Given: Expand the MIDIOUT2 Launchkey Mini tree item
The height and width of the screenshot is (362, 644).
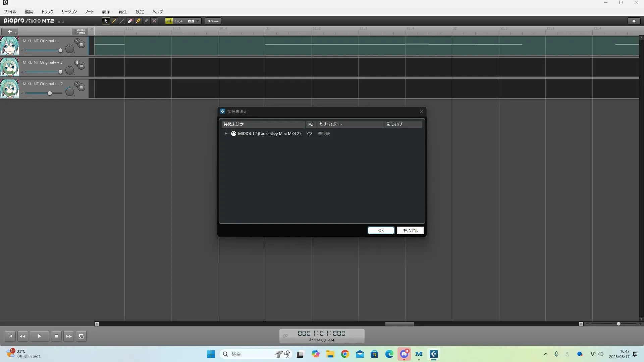Looking at the screenshot, I should [226, 133].
